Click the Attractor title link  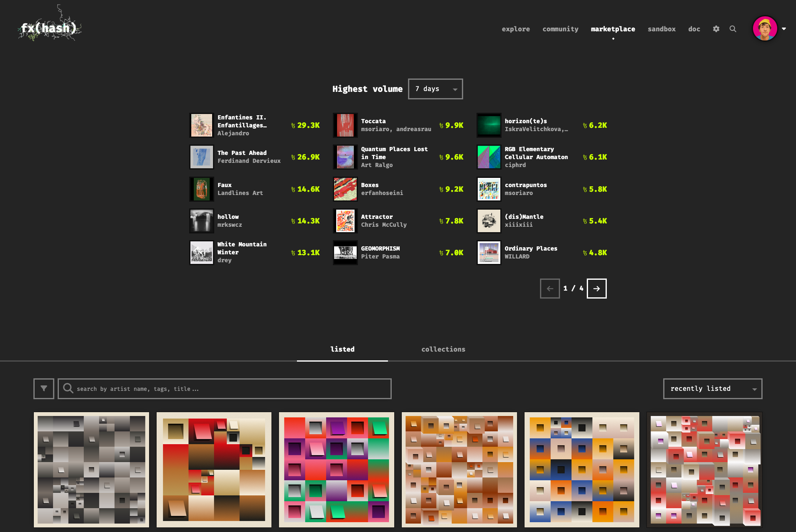377,217
